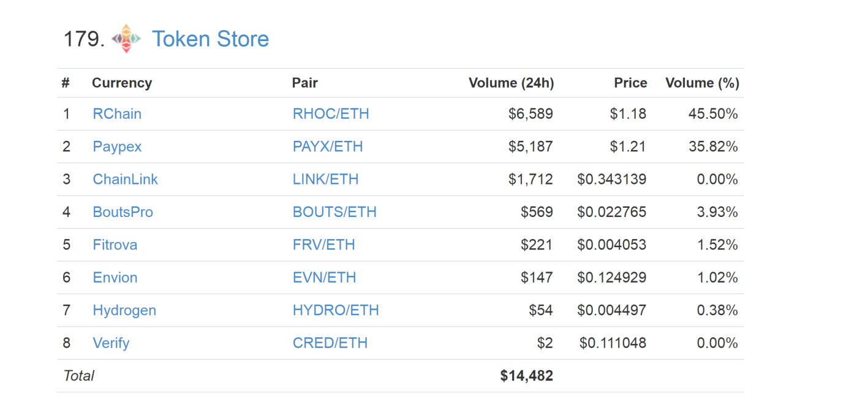
Task: Follow the CRED/ETH pair link
Action: 330,343
